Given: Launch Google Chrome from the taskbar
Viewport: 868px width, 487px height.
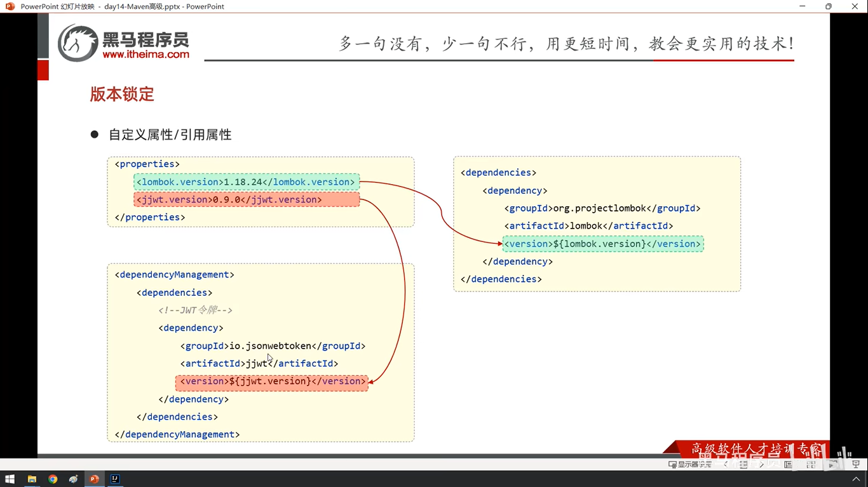Looking at the screenshot, I should [53, 479].
